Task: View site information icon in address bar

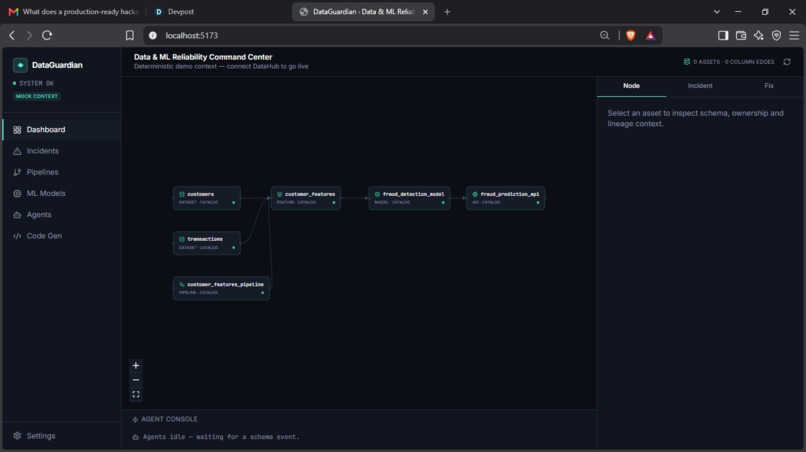Action: 153,35
